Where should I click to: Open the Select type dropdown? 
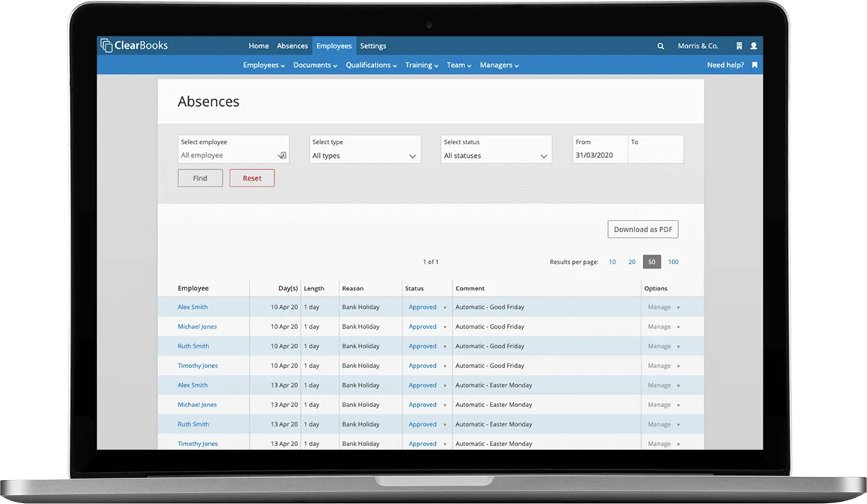(365, 149)
